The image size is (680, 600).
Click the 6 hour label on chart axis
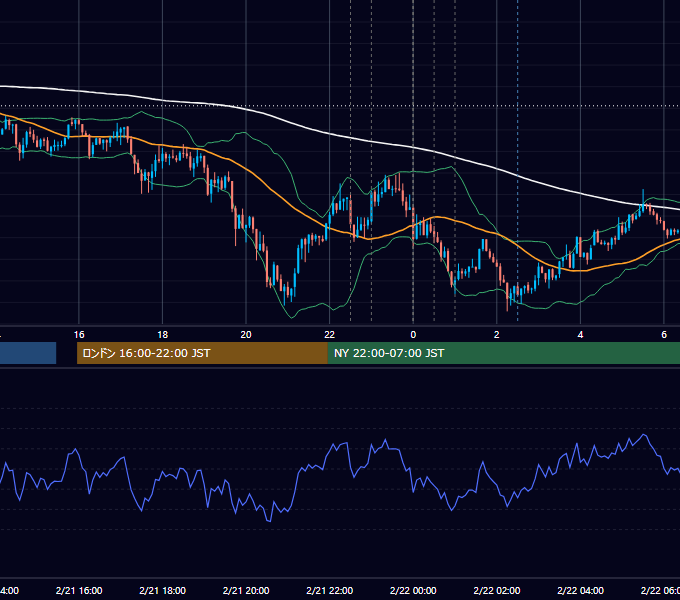tap(664, 335)
